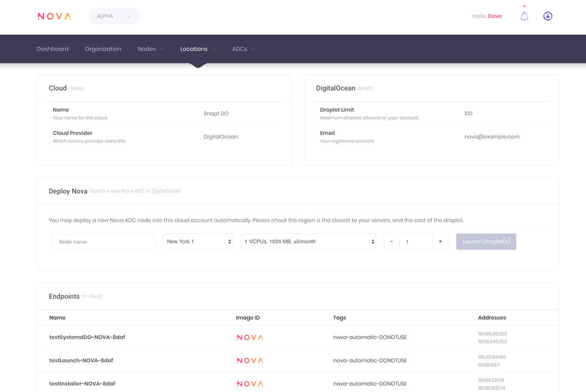Screen dimensions: 586x392
Task: Open the ALPHA environment dropdown
Action: click(114, 16)
